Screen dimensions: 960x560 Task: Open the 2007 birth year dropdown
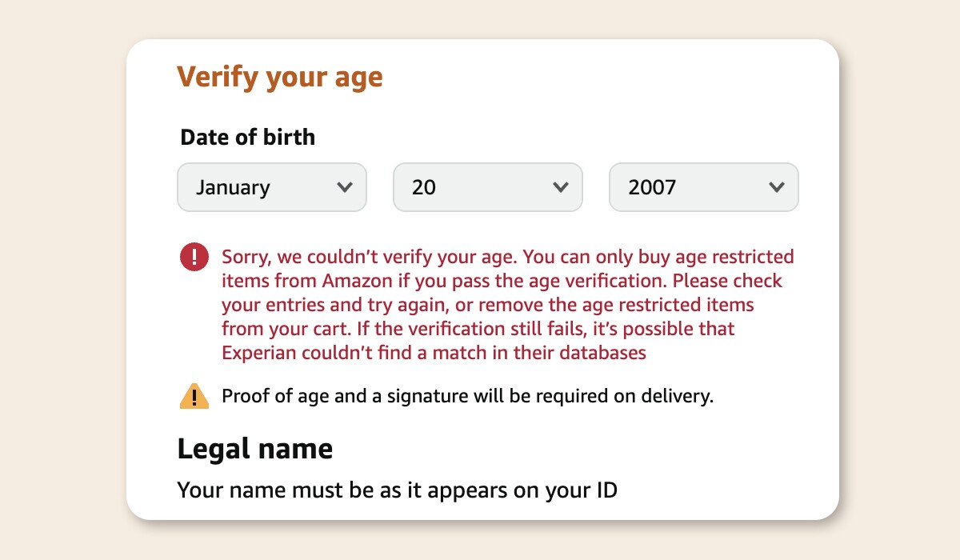(x=703, y=187)
